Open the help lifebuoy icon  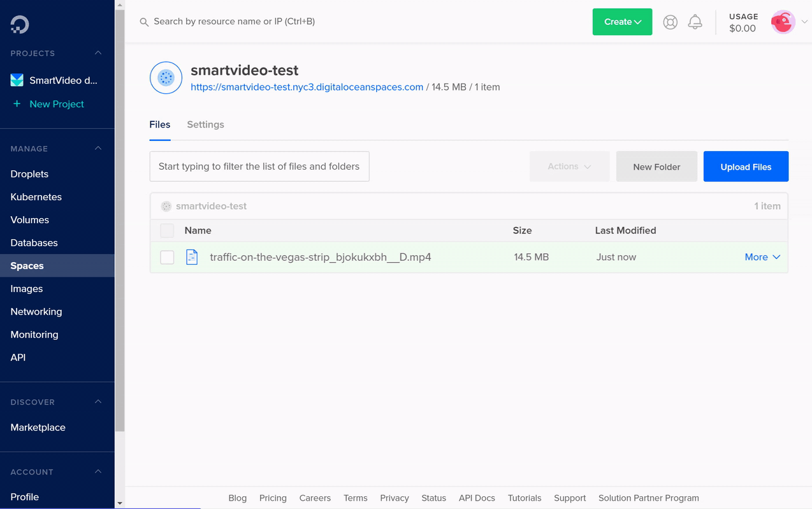point(670,22)
